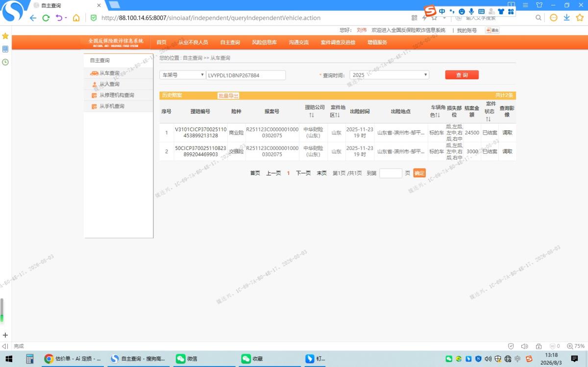
Task: Open the zoom 75% control in status bar
Action: click(x=575, y=346)
